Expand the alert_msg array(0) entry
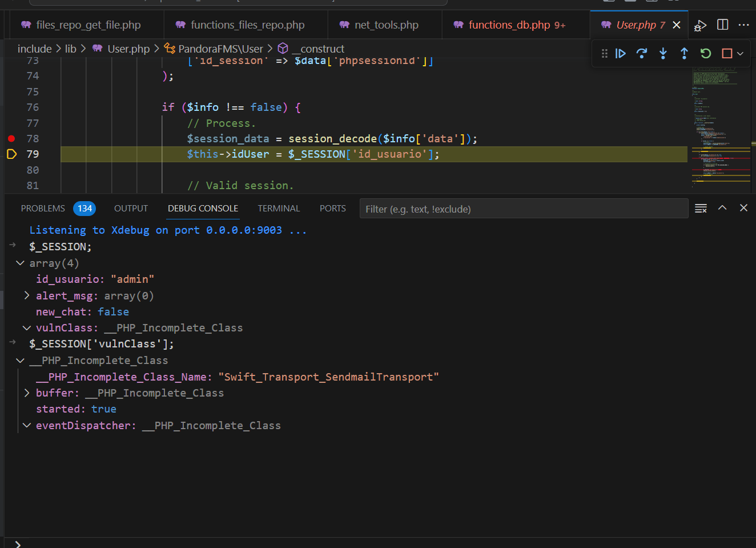 pos(26,295)
